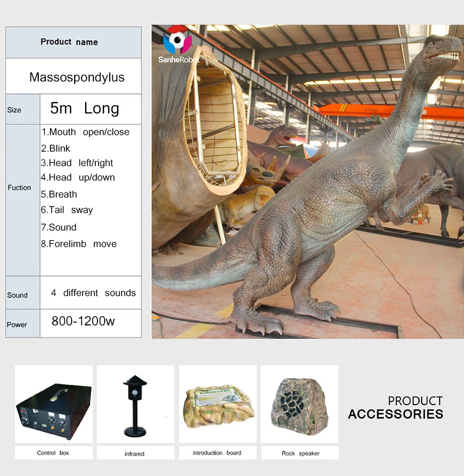Screen dimensions: 464x476
Task: Select the infrared sensor image
Action: pos(135,404)
